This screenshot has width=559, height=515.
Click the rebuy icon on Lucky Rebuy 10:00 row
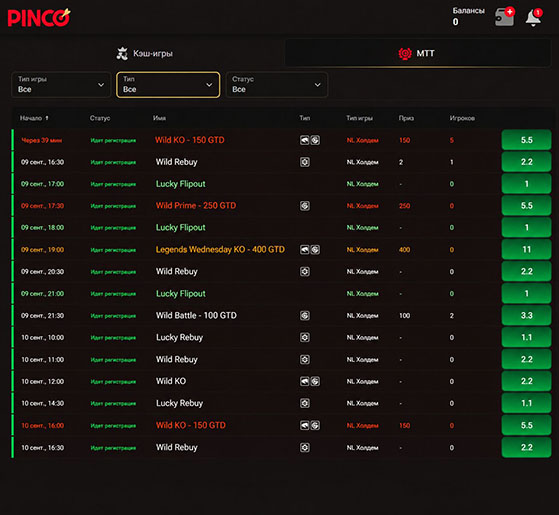coord(305,338)
